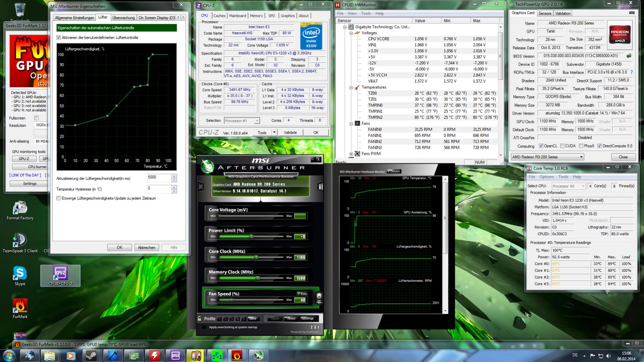The height and width of the screenshot is (362, 644).
Task: Switch to CPU-Z via taskbar icon
Action: [175, 355]
